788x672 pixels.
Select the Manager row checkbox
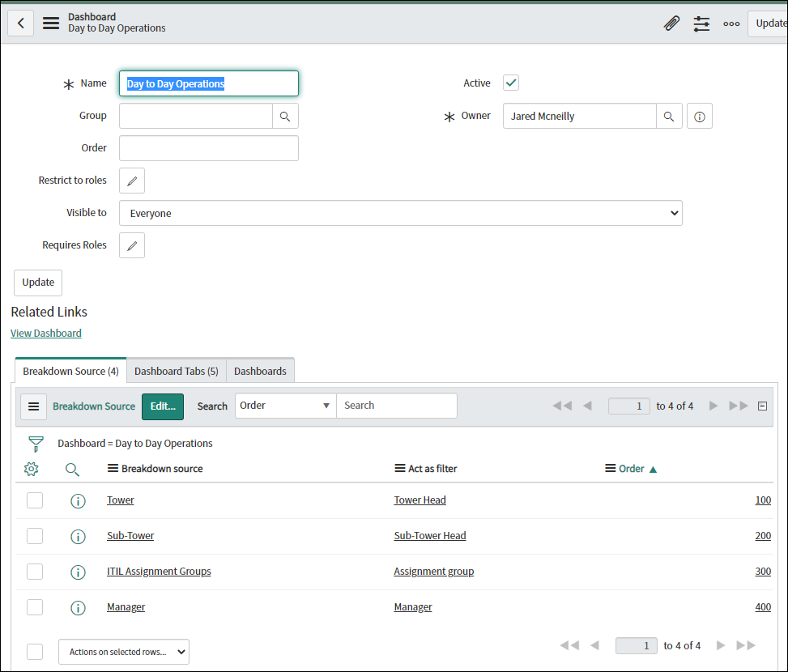pos(35,607)
